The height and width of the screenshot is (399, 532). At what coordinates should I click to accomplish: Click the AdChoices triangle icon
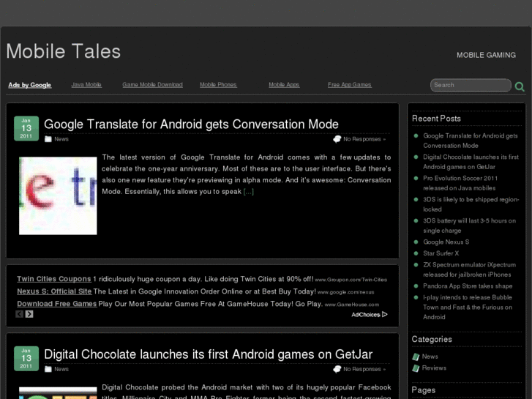pos(385,315)
